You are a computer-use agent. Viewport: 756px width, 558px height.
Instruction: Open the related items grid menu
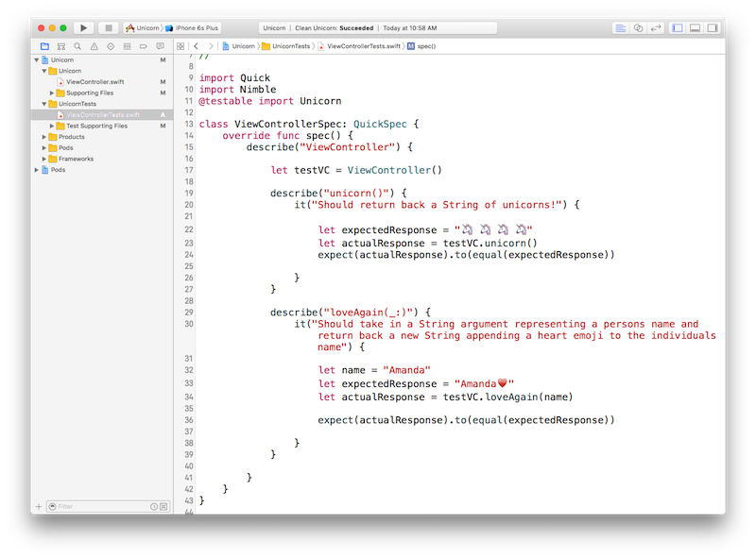click(180, 46)
